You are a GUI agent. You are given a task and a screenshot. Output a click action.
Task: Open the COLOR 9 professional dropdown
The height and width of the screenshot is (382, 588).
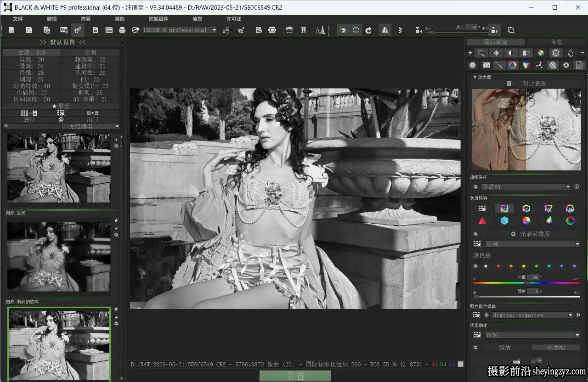(x=180, y=30)
